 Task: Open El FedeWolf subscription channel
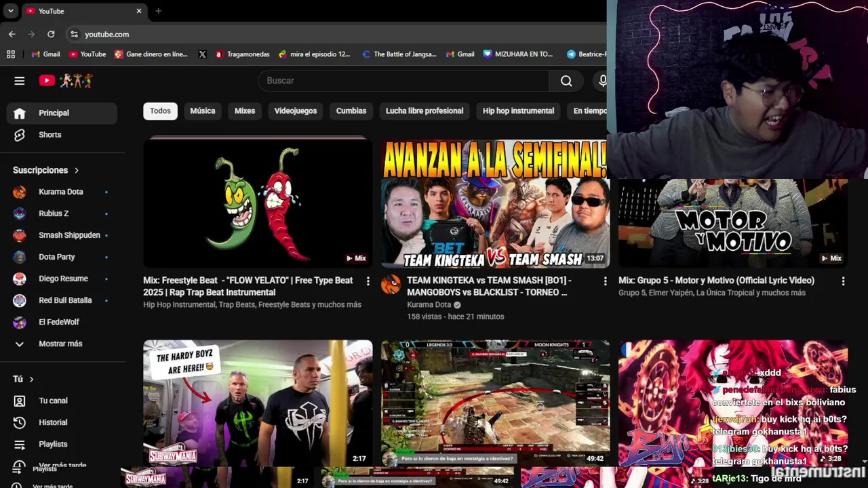62,322
